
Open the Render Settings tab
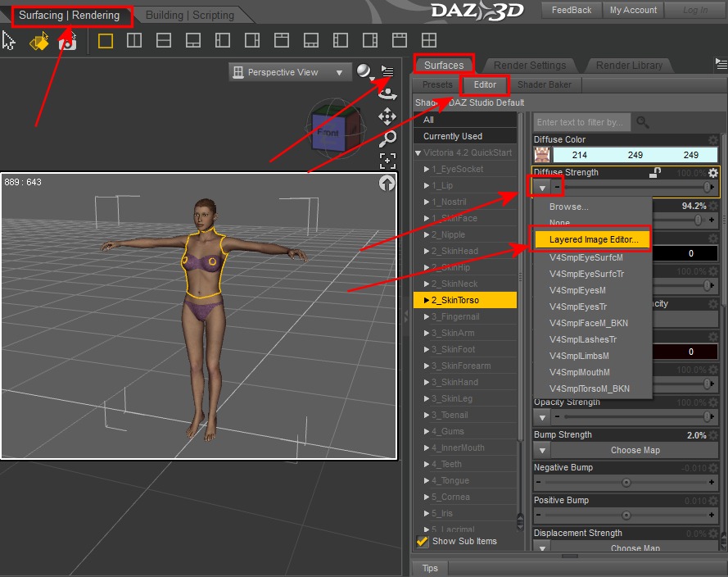point(530,65)
